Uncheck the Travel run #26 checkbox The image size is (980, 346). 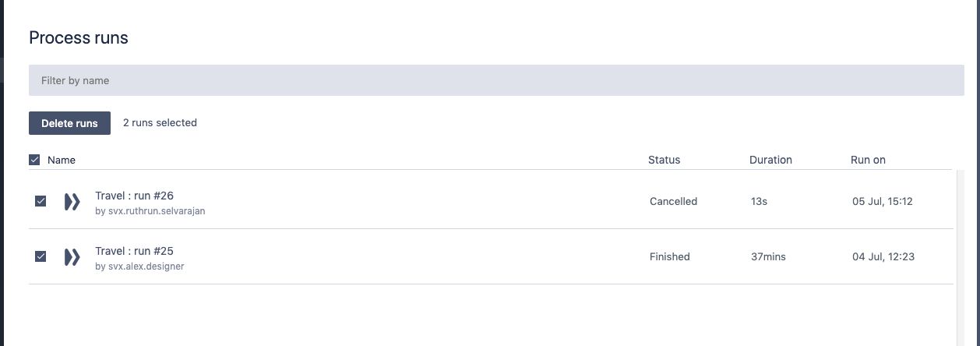point(41,201)
